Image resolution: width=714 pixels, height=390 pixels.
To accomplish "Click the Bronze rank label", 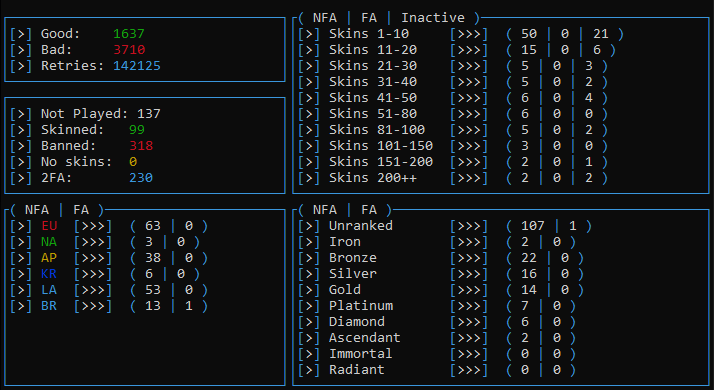I will (353, 258).
